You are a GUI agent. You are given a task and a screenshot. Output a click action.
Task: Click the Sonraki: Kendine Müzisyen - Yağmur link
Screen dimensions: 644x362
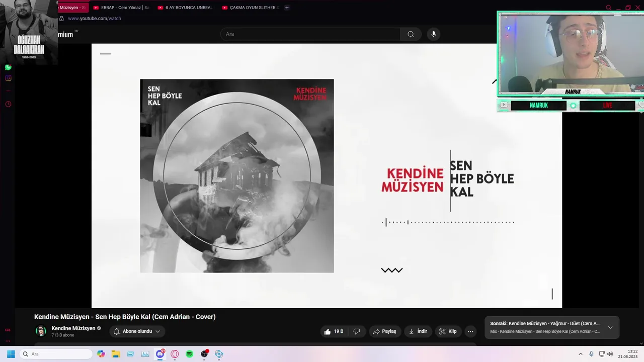click(545, 323)
